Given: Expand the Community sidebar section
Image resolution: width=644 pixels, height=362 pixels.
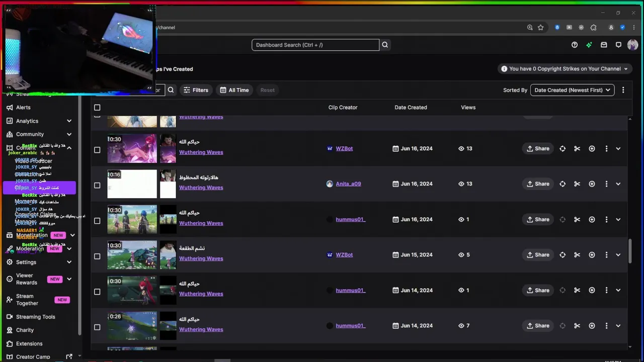Looking at the screenshot, I should tap(69, 134).
